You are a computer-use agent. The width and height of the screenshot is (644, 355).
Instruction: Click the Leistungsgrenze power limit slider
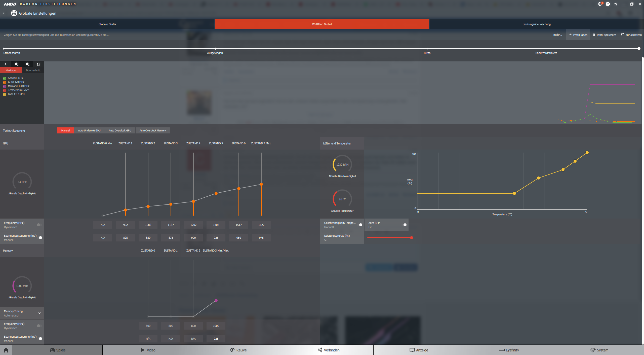389,238
